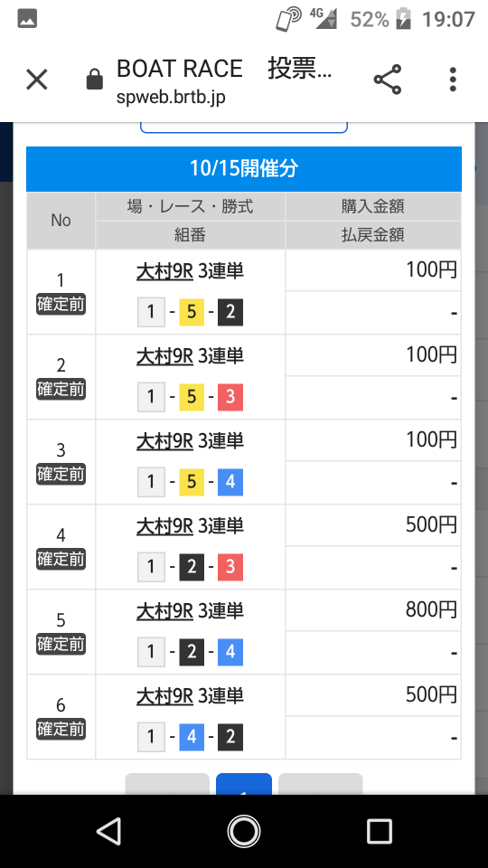Open the 大村9R link in row 1
The width and height of the screenshot is (488, 868).
point(164,271)
